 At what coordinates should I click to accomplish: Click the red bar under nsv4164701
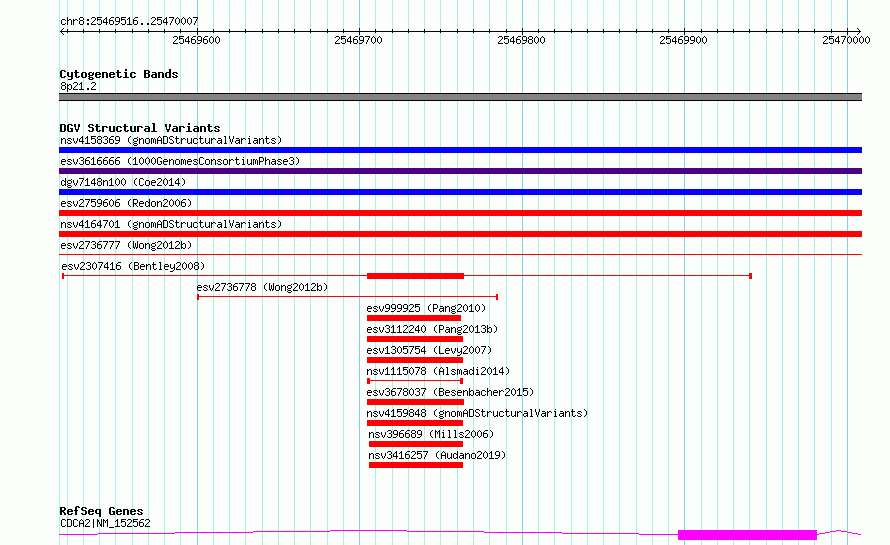pyautogui.click(x=460, y=234)
